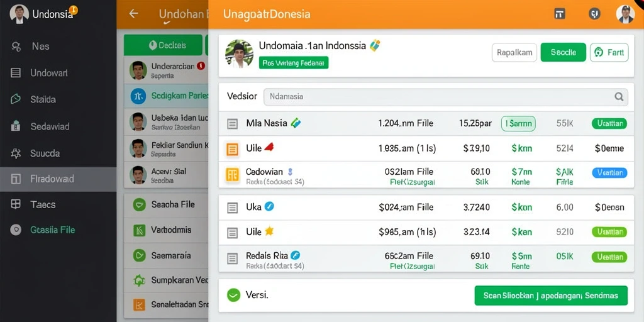Focus the Ndamesia search field
This screenshot has width=644, height=322.
coord(446,97)
